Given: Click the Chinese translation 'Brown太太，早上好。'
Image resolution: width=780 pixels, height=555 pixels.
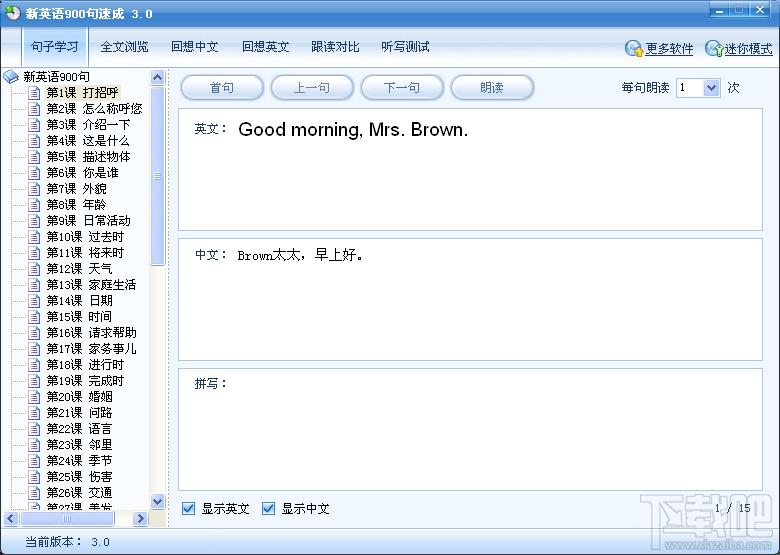Looking at the screenshot, I should (x=300, y=255).
